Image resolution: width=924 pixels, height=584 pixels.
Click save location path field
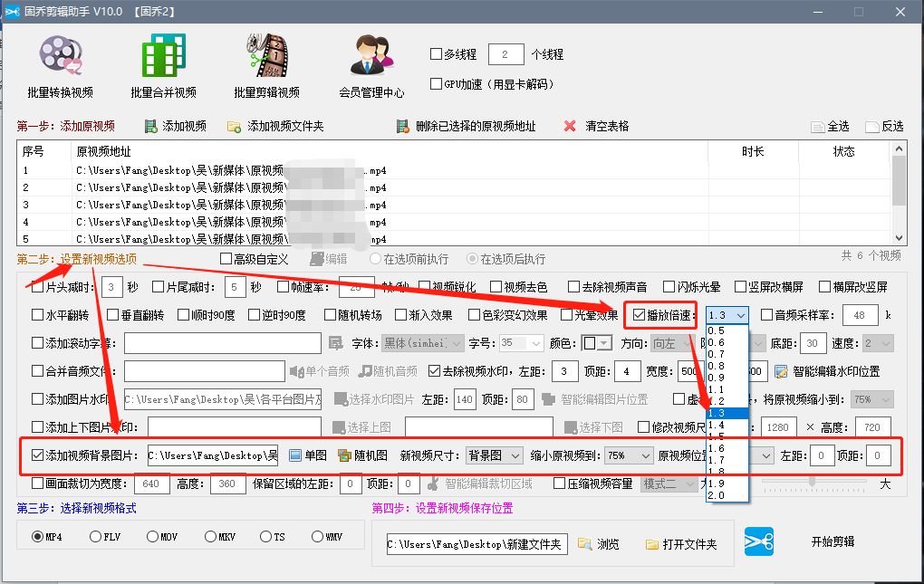point(476,544)
